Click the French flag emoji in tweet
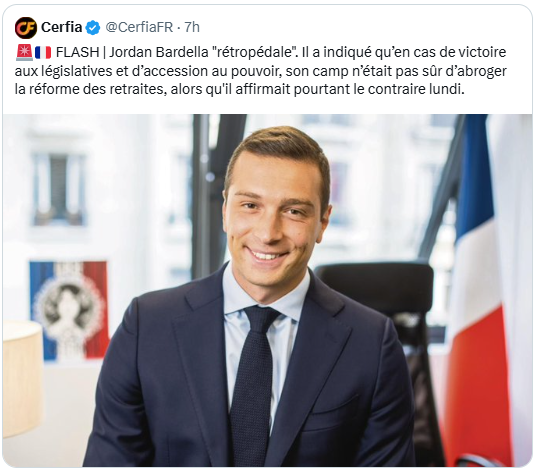Screen dimensions: 537x470 pyautogui.click(x=43, y=53)
